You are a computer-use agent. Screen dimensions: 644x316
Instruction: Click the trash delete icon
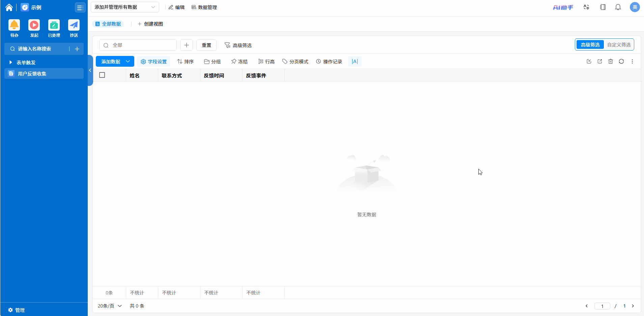tap(611, 61)
